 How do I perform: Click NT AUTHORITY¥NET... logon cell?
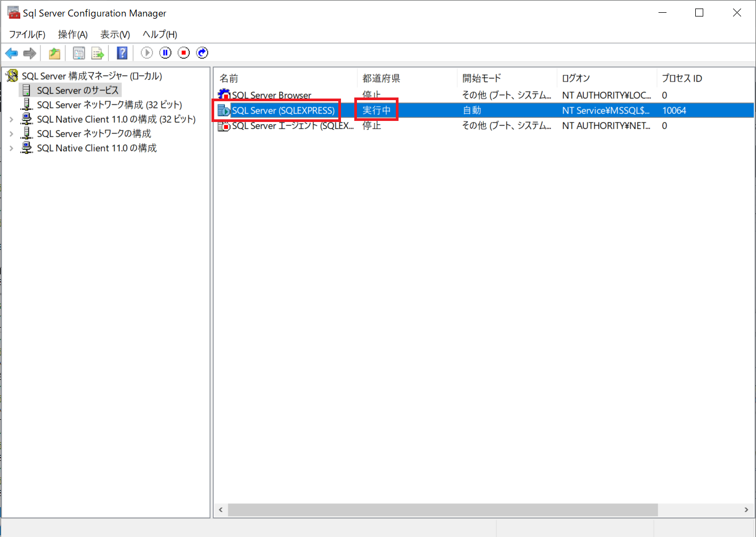tap(606, 126)
